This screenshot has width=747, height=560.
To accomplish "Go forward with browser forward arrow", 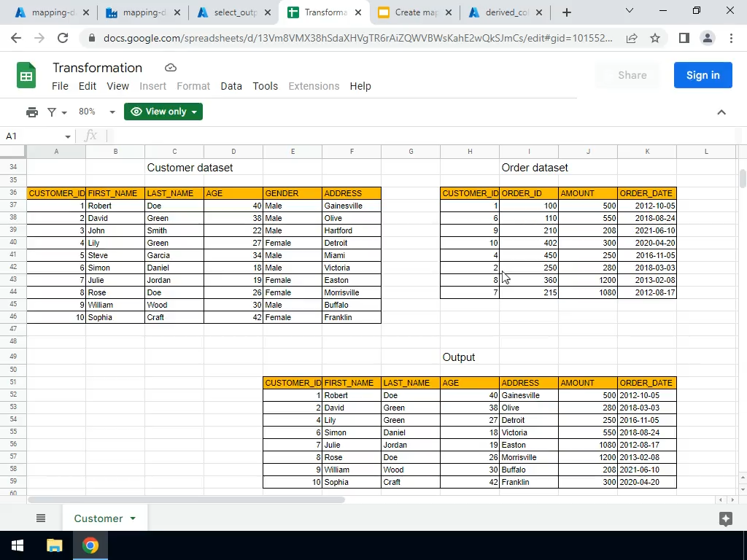I will (39, 38).
